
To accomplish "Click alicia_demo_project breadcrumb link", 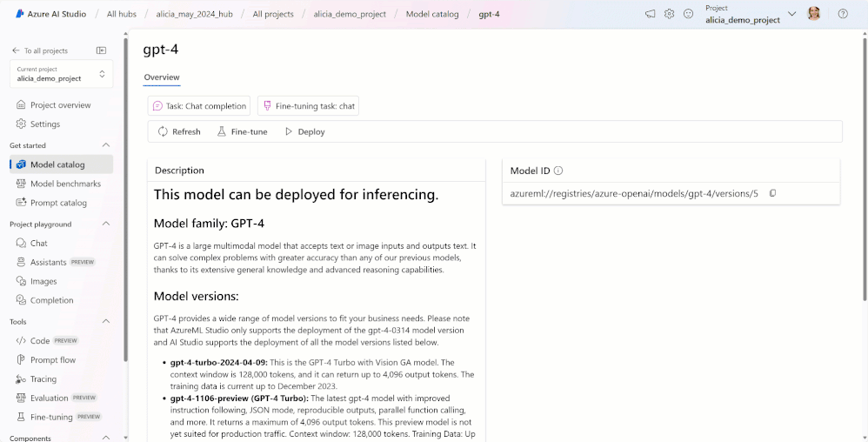I will click(350, 14).
